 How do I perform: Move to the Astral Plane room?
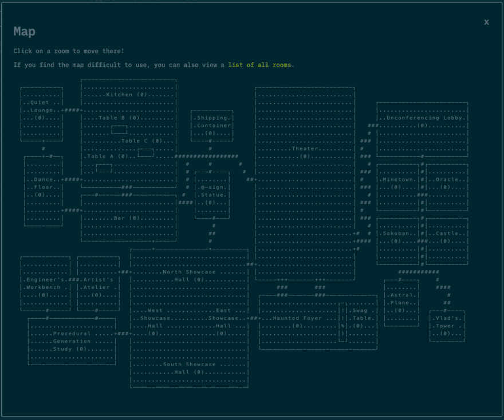pyautogui.click(x=401, y=303)
